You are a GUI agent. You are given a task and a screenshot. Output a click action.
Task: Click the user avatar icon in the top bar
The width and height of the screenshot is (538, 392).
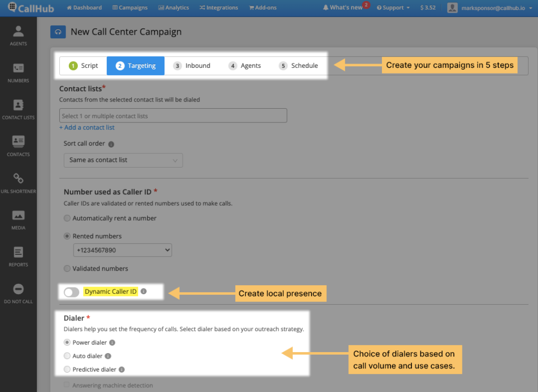click(452, 7)
